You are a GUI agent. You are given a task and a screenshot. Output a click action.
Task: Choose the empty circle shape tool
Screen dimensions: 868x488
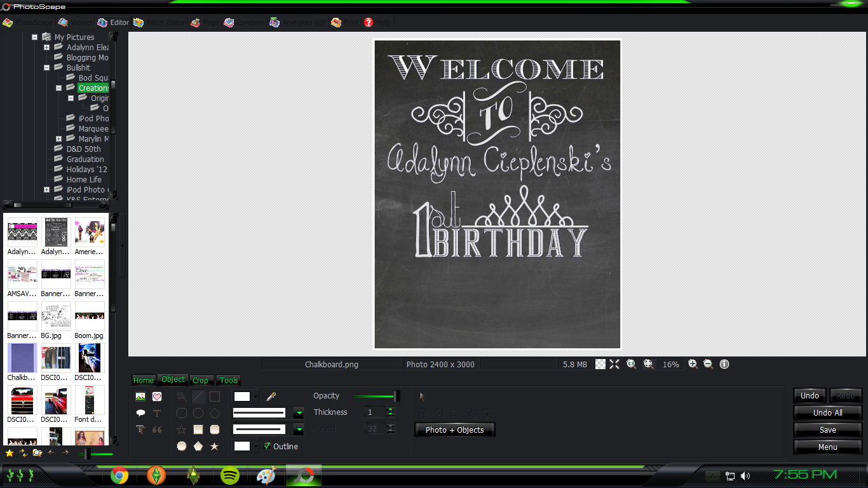(198, 413)
